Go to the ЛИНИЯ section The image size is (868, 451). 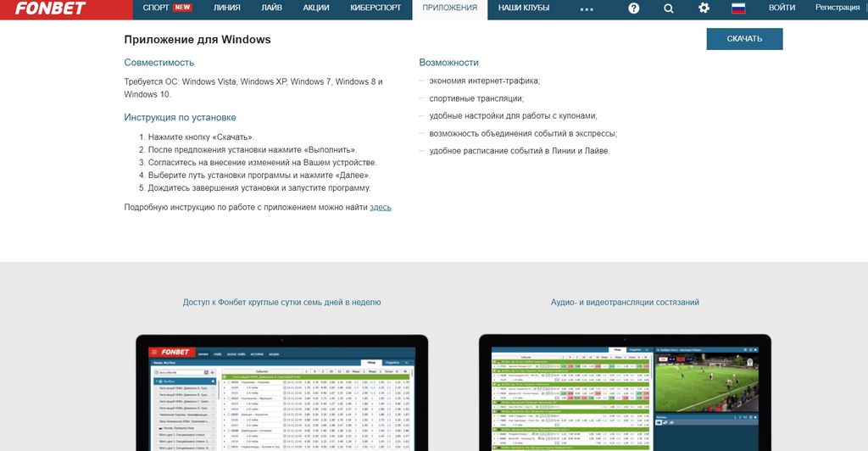coord(227,8)
